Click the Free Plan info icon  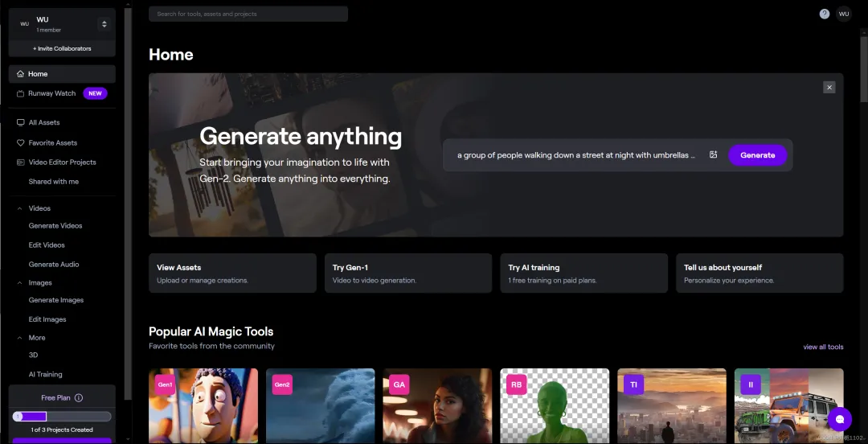tap(79, 398)
